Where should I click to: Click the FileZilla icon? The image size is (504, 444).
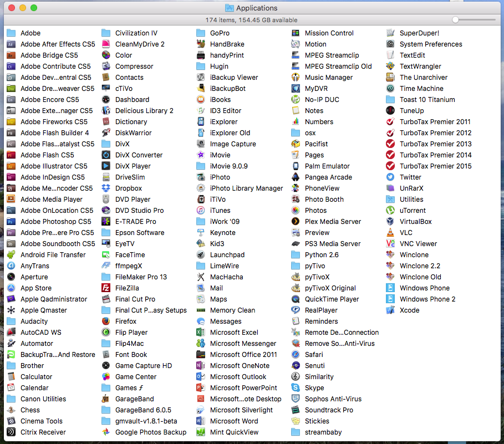click(x=106, y=288)
